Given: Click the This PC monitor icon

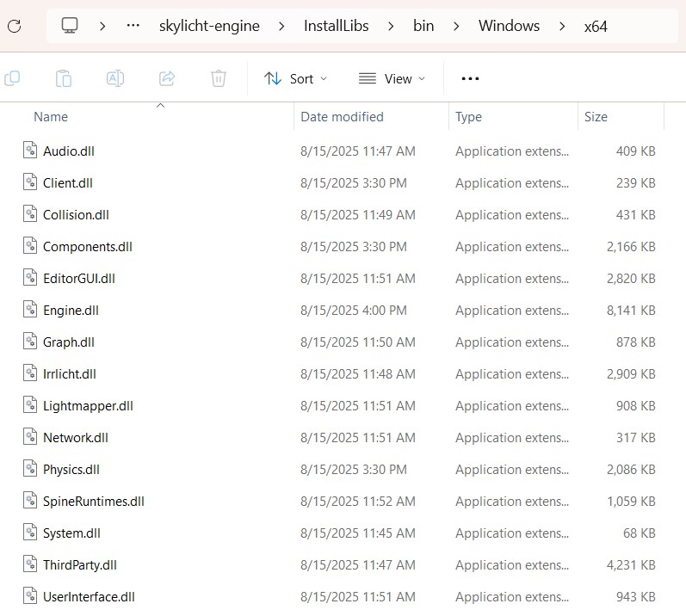Looking at the screenshot, I should (x=70, y=26).
